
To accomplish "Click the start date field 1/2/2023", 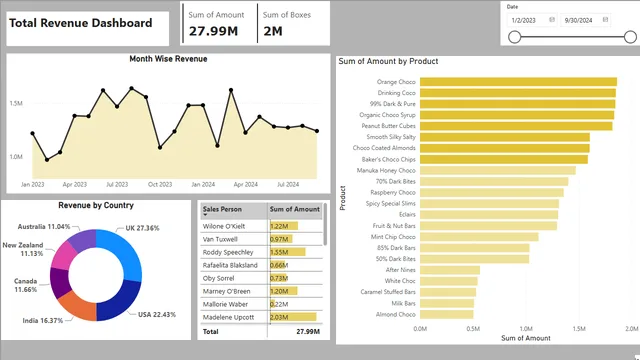I will (531, 20).
